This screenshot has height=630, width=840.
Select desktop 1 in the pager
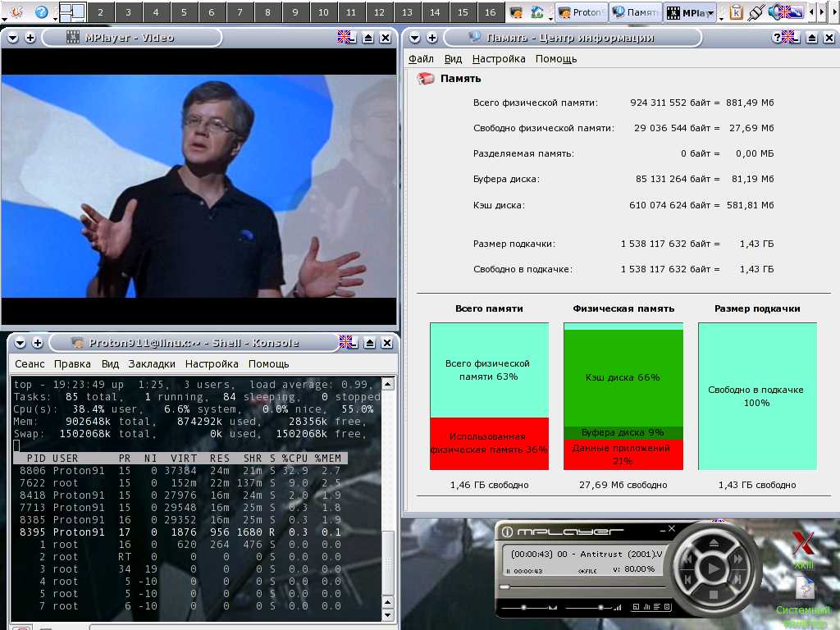72,11
